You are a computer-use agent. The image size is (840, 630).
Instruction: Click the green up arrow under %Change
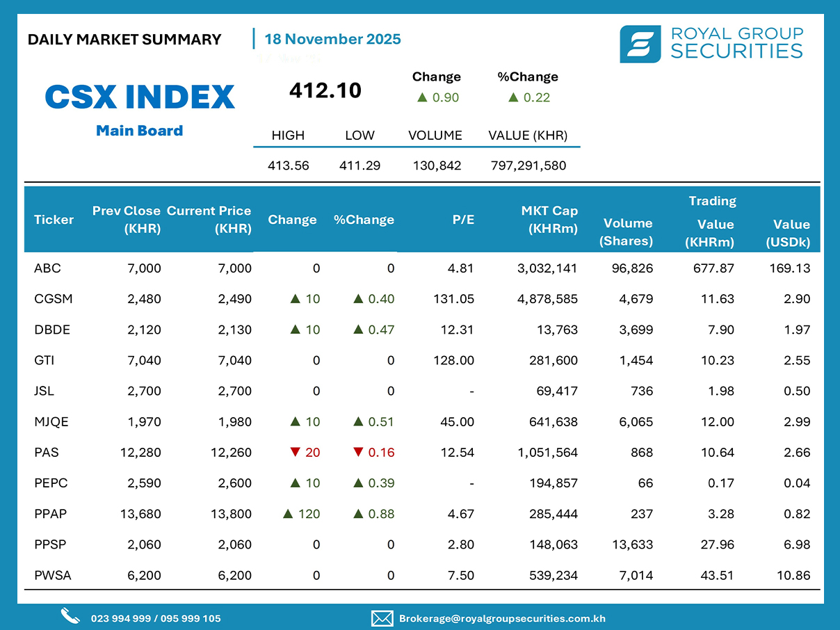[513, 97]
